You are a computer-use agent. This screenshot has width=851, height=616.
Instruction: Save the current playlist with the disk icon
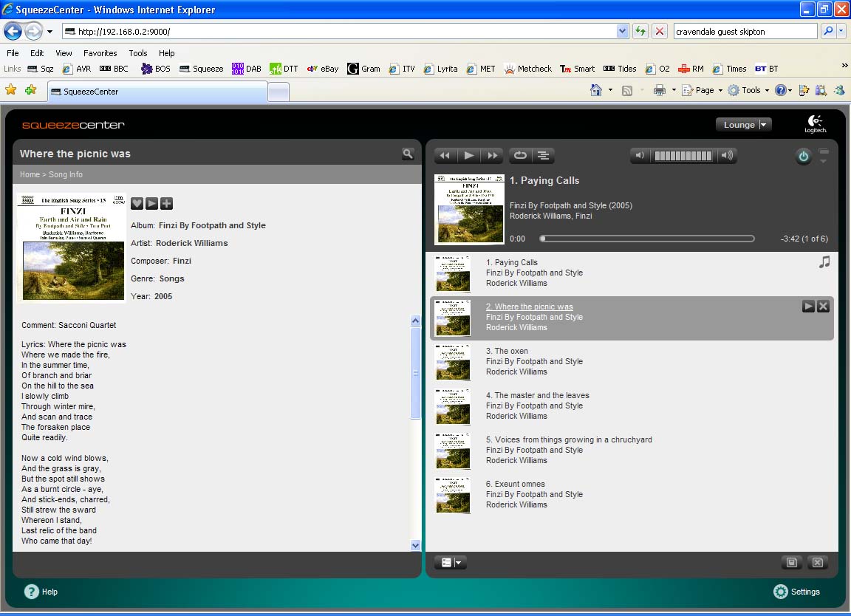[x=791, y=563]
